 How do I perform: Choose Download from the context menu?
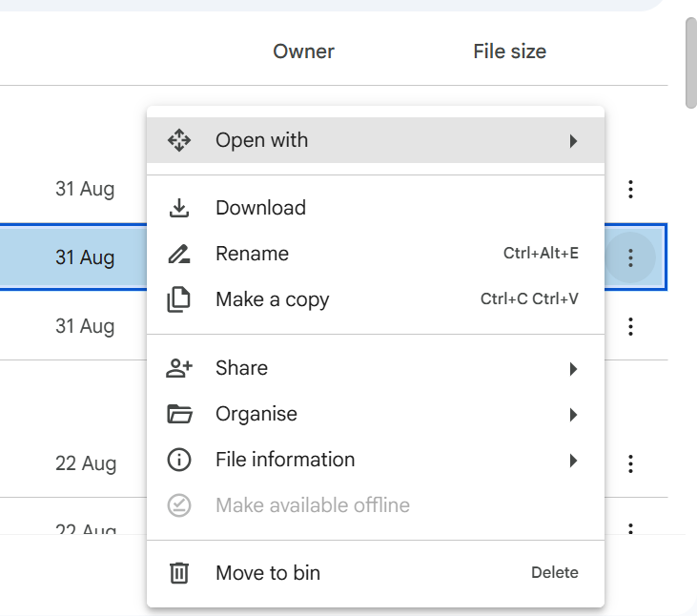tap(260, 208)
